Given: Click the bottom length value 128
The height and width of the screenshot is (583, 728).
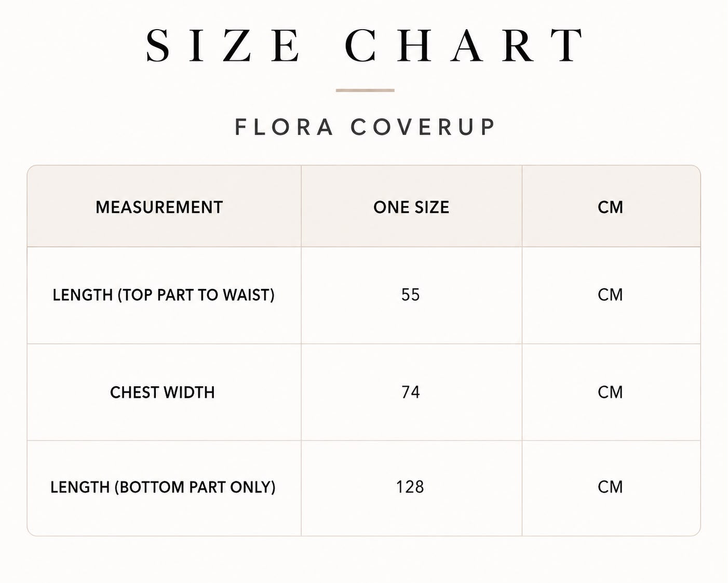Looking at the screenshot, I should coord(410,487).
